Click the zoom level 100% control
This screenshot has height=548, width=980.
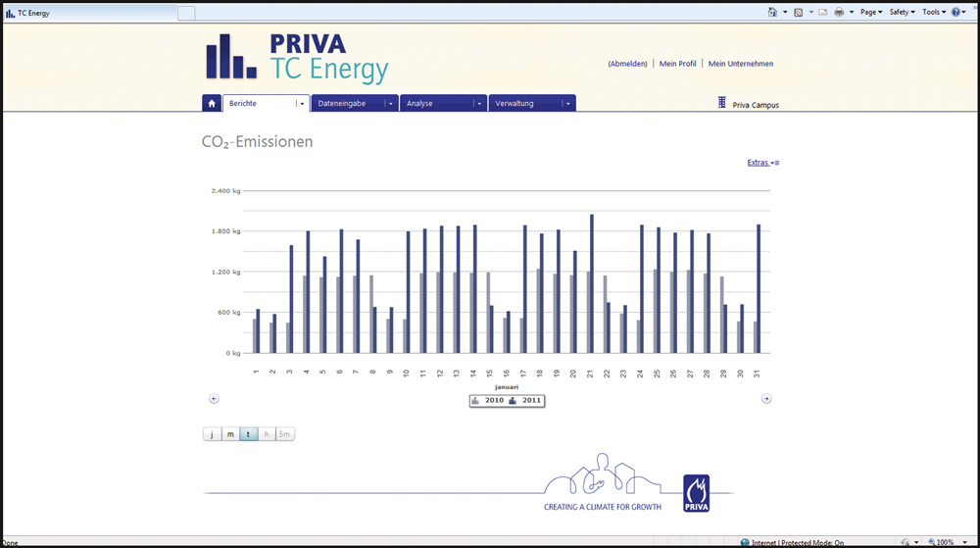click(x=949, y=542)
